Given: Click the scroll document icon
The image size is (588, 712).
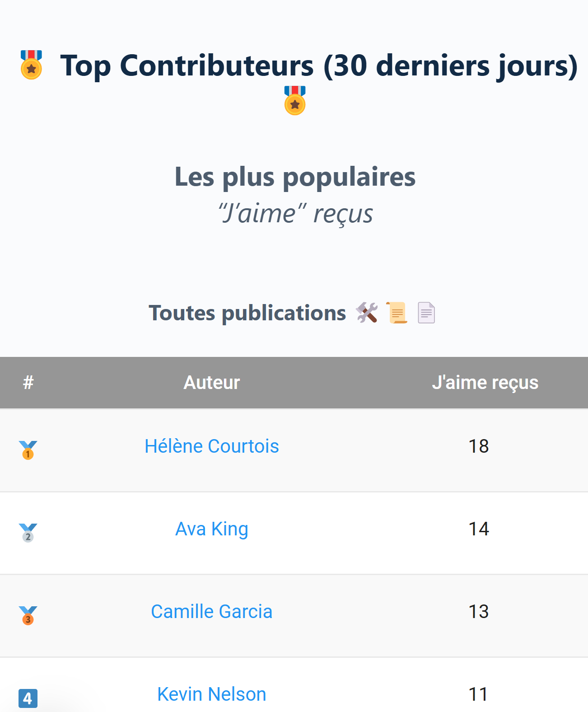Looking at the screenshot, I should pyautogui.click(x=397, y=313).
